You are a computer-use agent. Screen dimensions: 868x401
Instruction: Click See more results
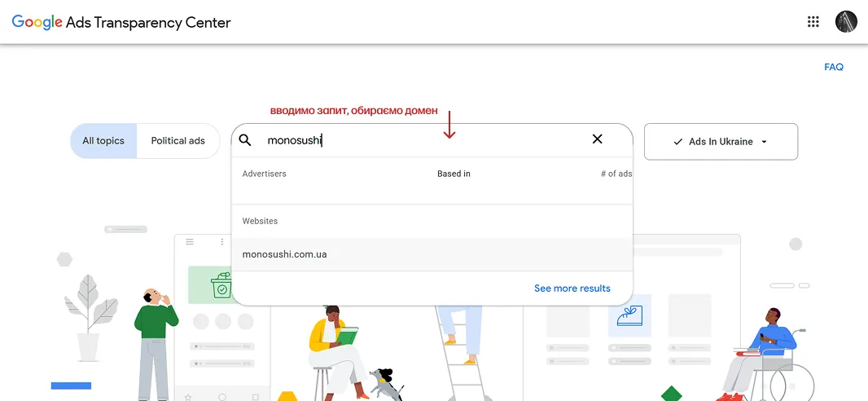pyautogui.click(x=572, y=288)
